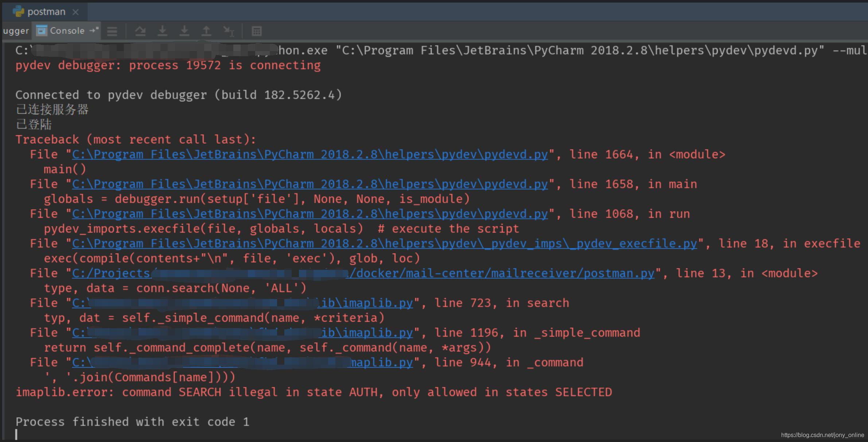Select the postman session tab
The height and width of the screenshot is (442, 868).
(x=46, y=12)
